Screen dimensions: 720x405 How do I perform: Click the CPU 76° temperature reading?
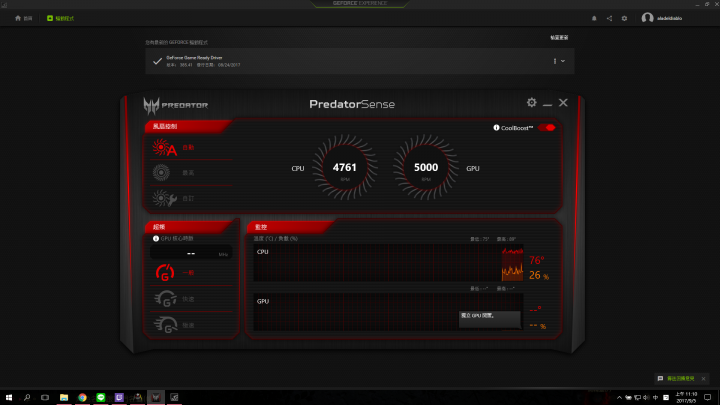click(x=536, y=260)
